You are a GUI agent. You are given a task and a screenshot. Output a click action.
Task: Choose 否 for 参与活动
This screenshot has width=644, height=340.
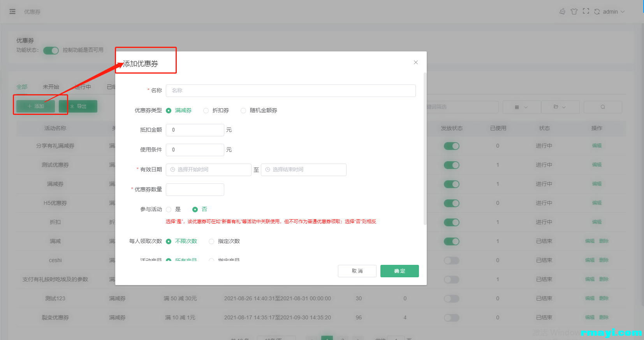coord(200,210)
